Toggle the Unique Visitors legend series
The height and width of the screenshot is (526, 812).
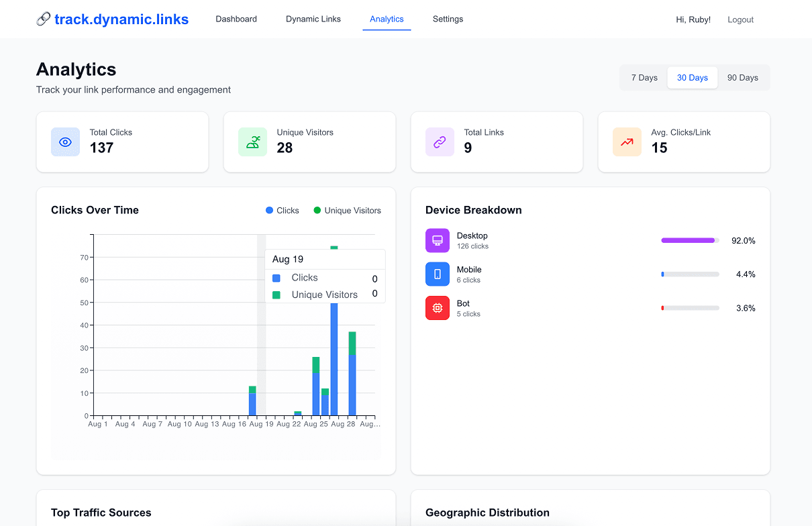point(347,211)
